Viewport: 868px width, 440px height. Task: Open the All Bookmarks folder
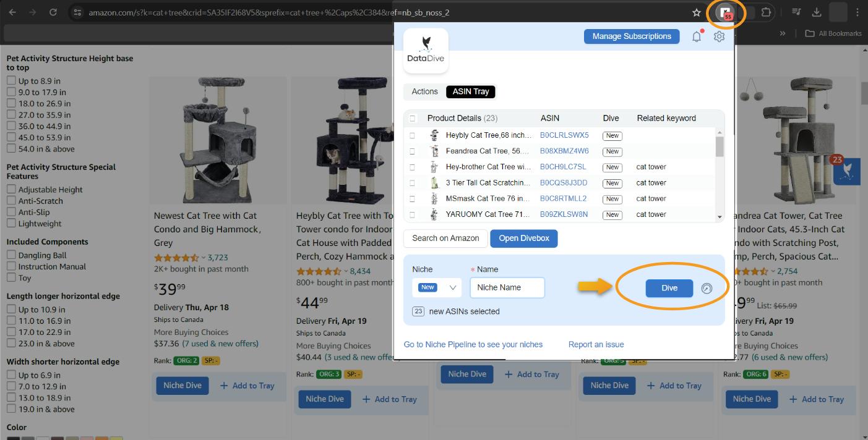[833, 33]
